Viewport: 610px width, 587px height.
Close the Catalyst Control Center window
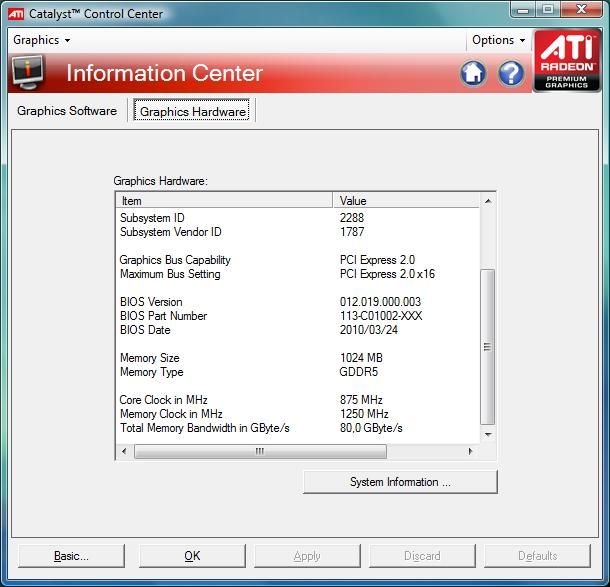tap(582, 10)
